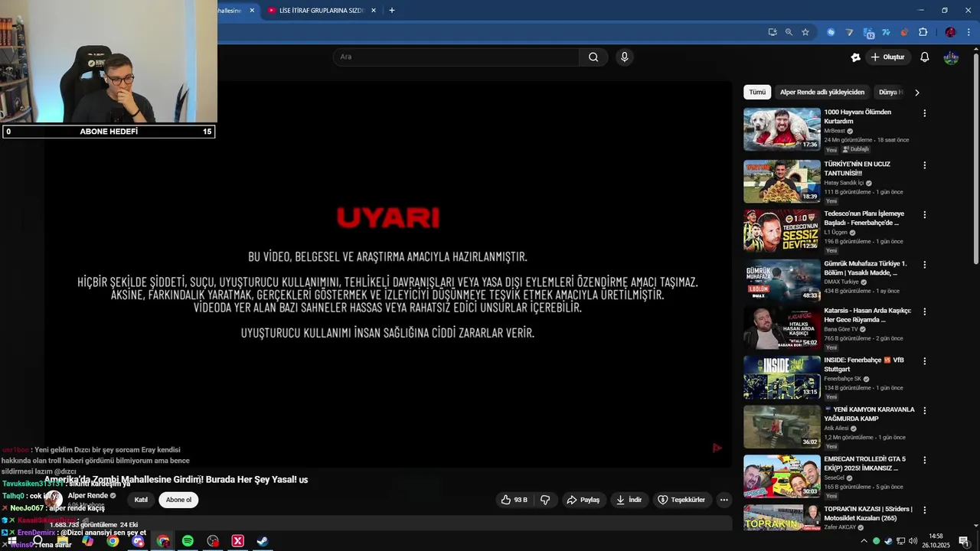The image size is (980, 551).
Task: Show hidden system tray icons
Action: [864, 541]
